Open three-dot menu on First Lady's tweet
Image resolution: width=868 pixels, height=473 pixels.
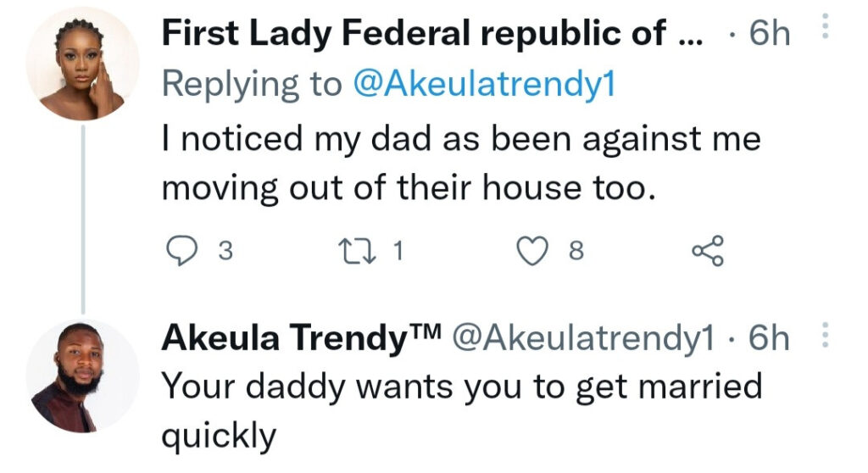(825, 25)
